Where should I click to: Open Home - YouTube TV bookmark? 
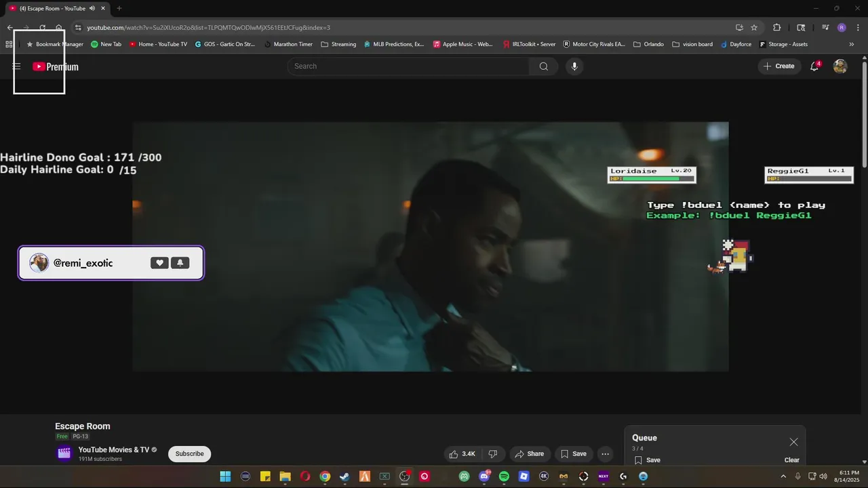(x=158, y=44)
